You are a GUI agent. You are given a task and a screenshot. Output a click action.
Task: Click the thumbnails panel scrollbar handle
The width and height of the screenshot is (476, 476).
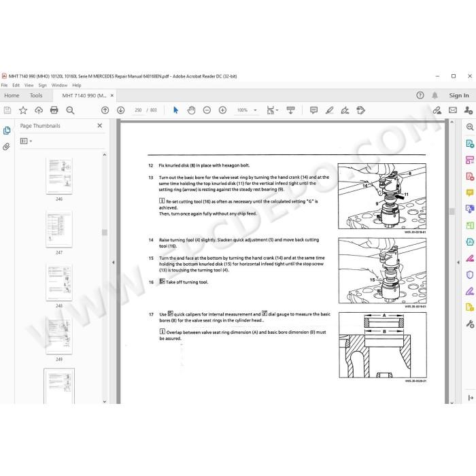tap(105, 233)
